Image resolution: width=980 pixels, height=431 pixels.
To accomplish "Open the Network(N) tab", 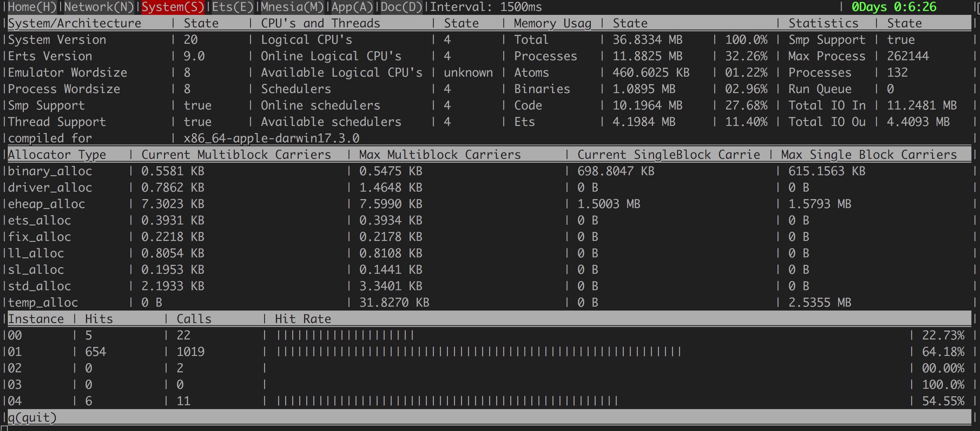I will [98, 7].
